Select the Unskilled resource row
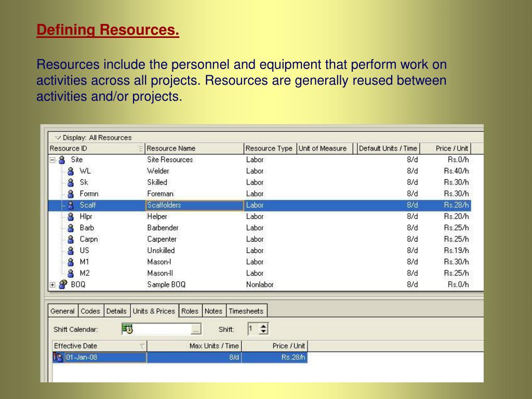The height and width of the screenshot is (399, 532). 161,250
